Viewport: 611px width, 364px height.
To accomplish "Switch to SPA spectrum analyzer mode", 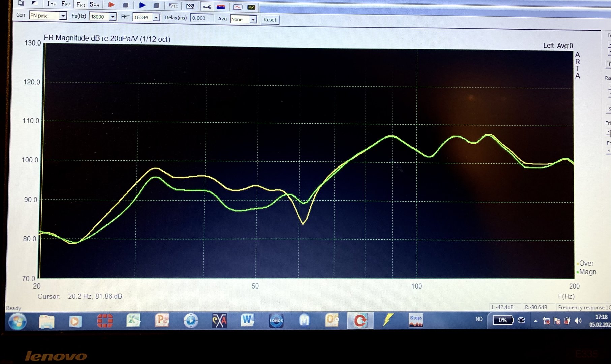I will (x=94, y=5).
